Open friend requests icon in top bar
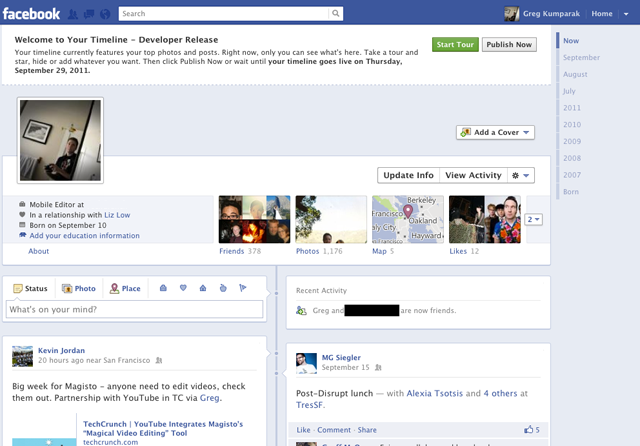The width and height of the screenshot is (640, 446). tap(73, 14)
